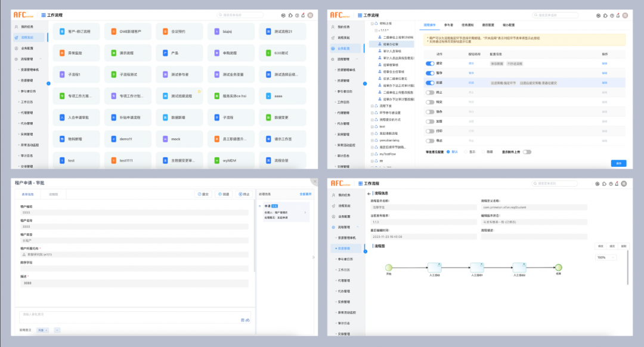Select the first 人工活动 node in diagram
This screenshot has width=644, height=347.
[x=435, y=268]
